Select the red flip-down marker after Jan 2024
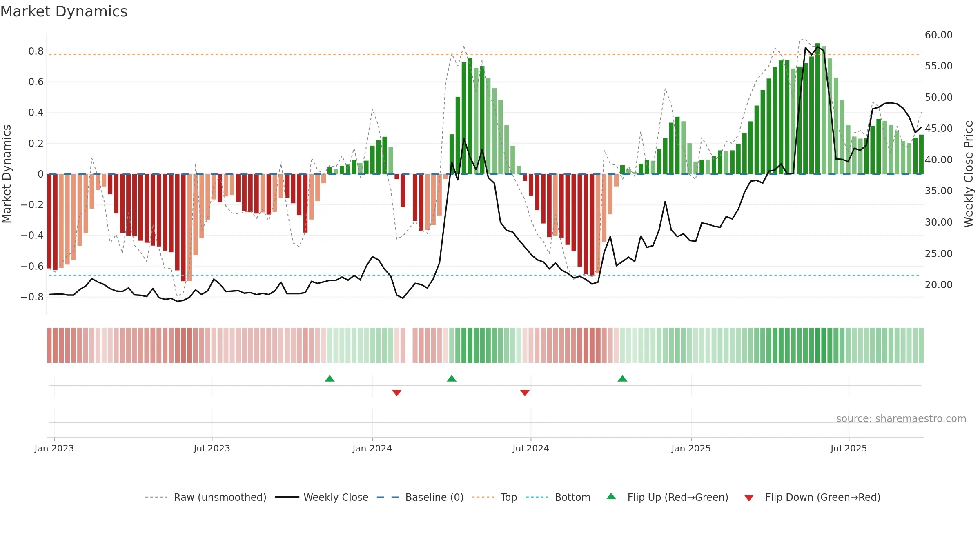 point(397,393)
